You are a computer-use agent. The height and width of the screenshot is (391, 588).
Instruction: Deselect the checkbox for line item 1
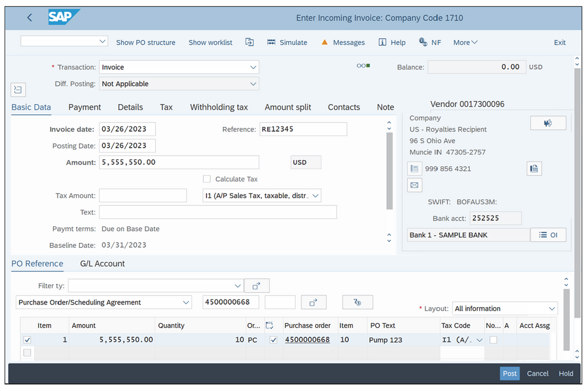27,340
